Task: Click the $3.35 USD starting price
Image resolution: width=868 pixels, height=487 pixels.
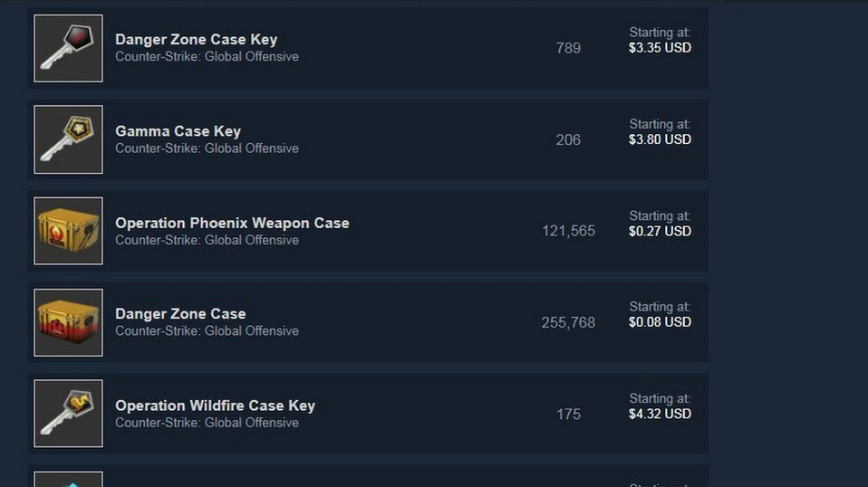Action: [660, 48]
